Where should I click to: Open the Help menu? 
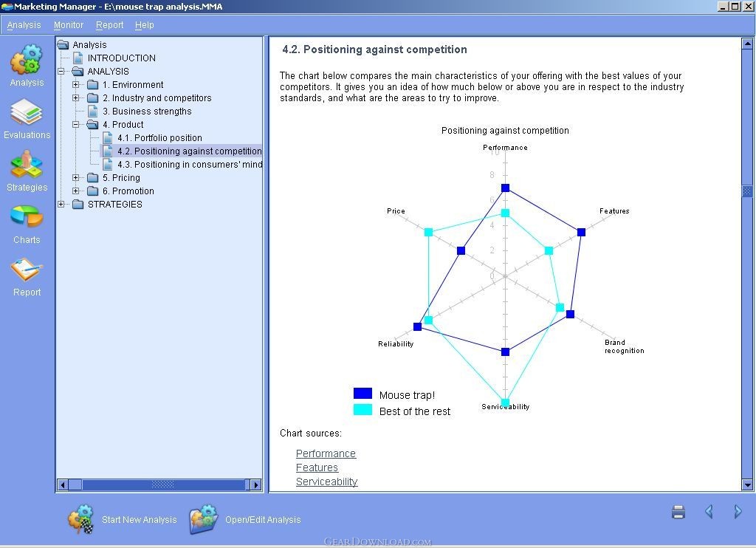[x=144, y=25]
